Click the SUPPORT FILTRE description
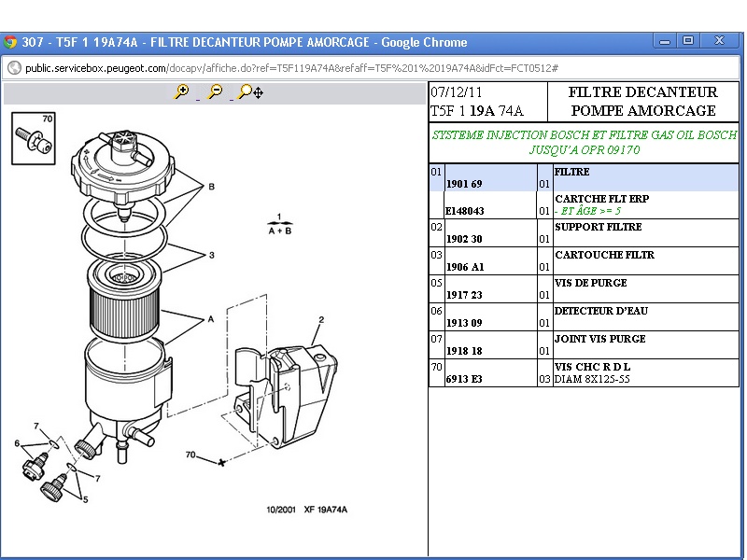The height and width of the screenshot is (560, 747). pyautogui.click(x=599, y=227)
